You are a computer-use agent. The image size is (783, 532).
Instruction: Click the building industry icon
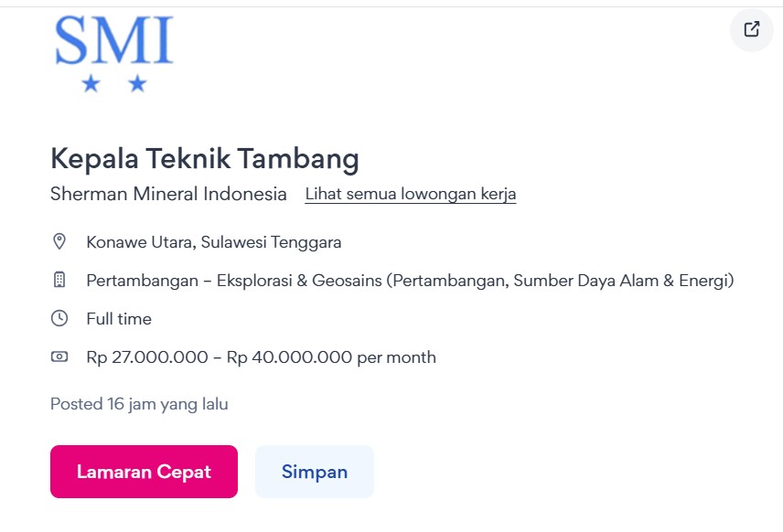pos(59,280)
